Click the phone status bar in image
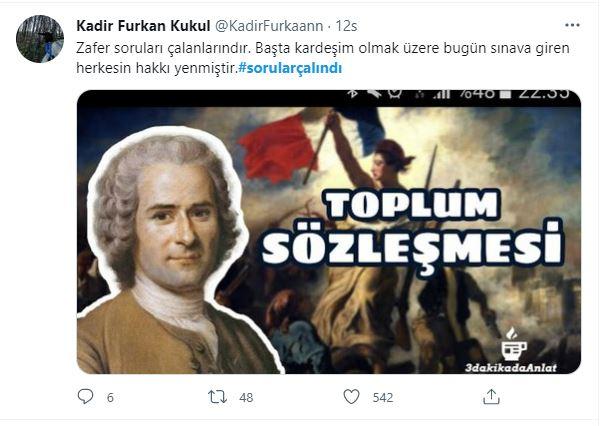This screenshot has height=426, width=603. coord(329,97)
